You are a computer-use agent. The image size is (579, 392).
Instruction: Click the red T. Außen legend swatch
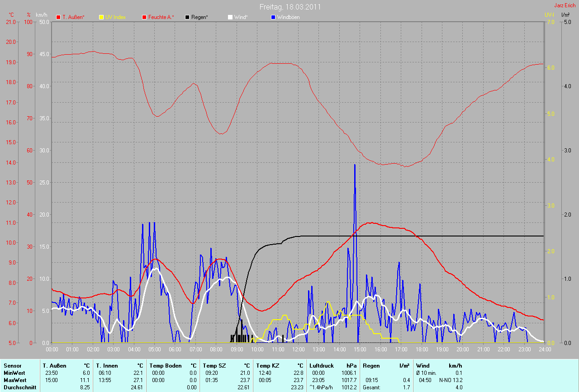coord(58,17)
